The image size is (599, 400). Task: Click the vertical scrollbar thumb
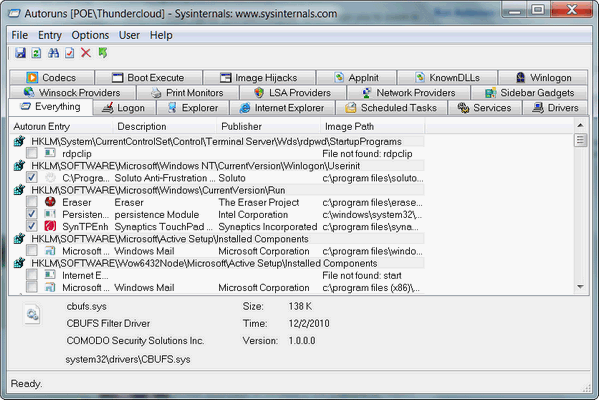click(x=580, y=140)
